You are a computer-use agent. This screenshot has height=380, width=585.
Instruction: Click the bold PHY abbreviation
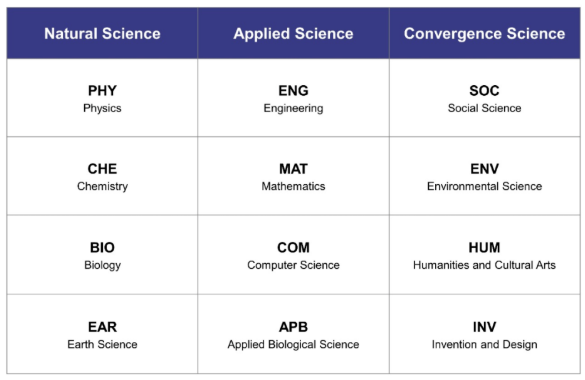coord(102,91)
